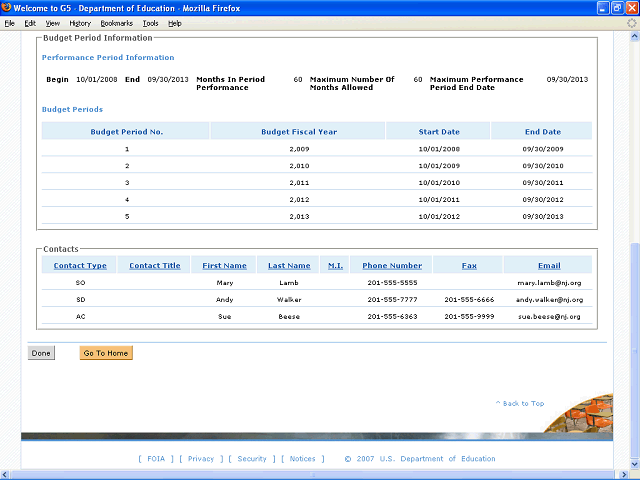Click the Back to Top link
The width and height of the screenshot is (640, 480).
click(x=520, y=404)
